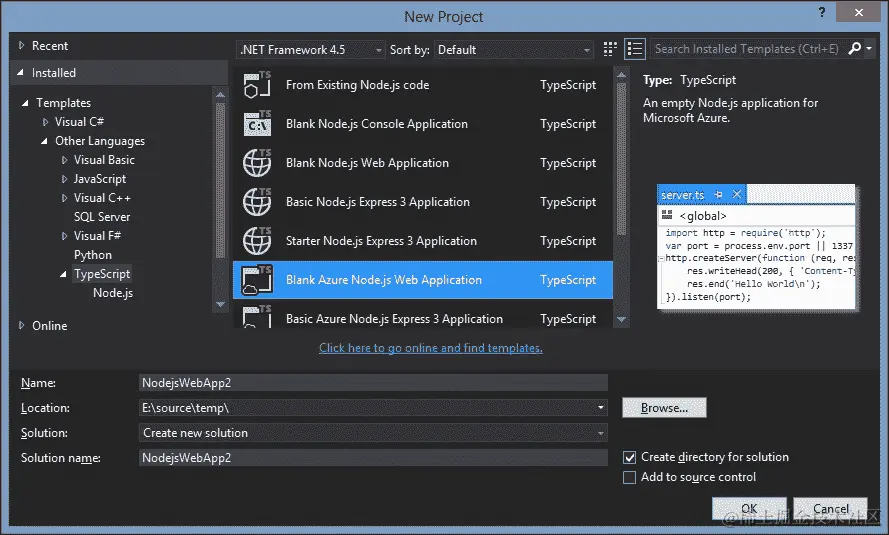Click the search magnifier icon
Screen dimensions: 889x535
click(854, 49)
